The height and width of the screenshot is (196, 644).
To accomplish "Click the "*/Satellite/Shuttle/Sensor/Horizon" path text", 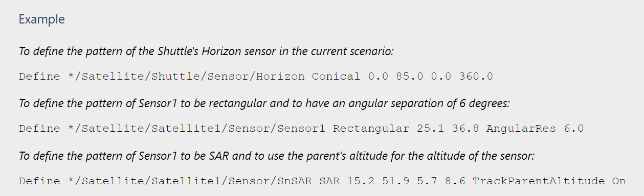I will pyautogui.click(x=186, y=77).
